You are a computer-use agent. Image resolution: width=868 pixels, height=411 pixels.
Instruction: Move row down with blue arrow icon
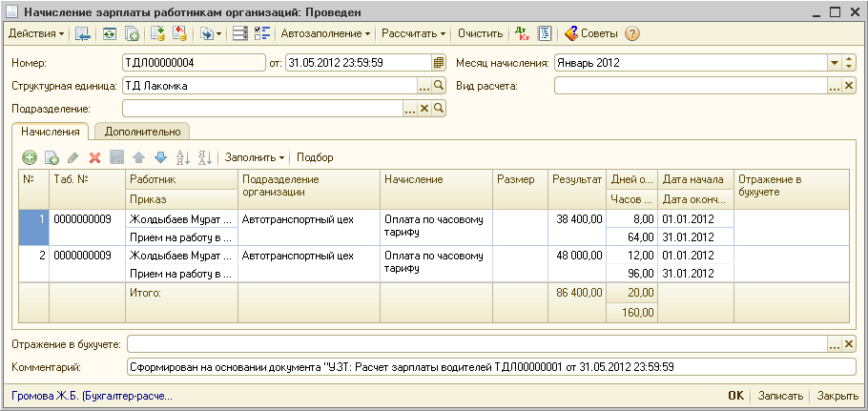pyautogui.click(x=160, y=157)
